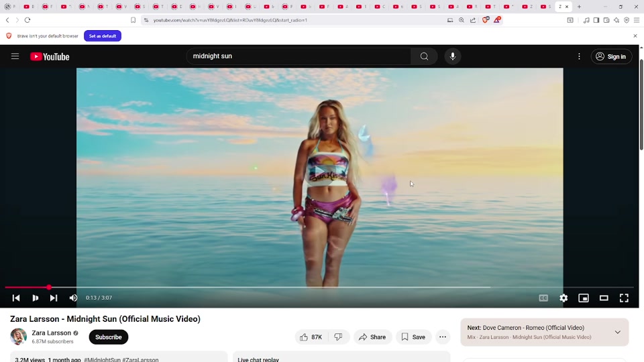Open more actions ellipsis below video
Image resolution: width=644 pixels, height=362 pixels.
coord(442,337)
